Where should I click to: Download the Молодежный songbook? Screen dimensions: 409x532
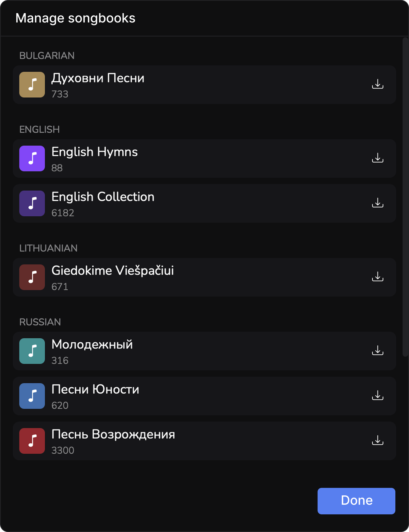377,350
